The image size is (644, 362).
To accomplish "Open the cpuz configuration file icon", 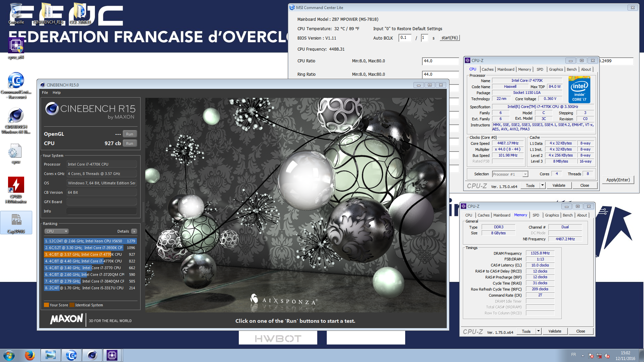I will coord(16,154).
